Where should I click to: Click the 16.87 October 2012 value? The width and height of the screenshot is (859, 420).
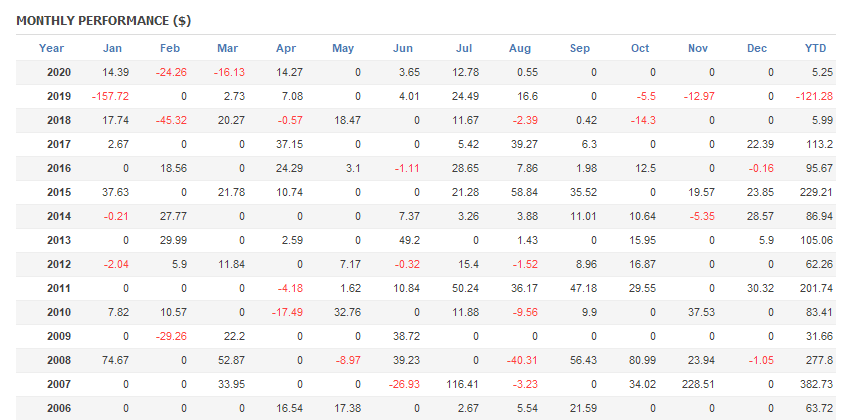(643, 264)
